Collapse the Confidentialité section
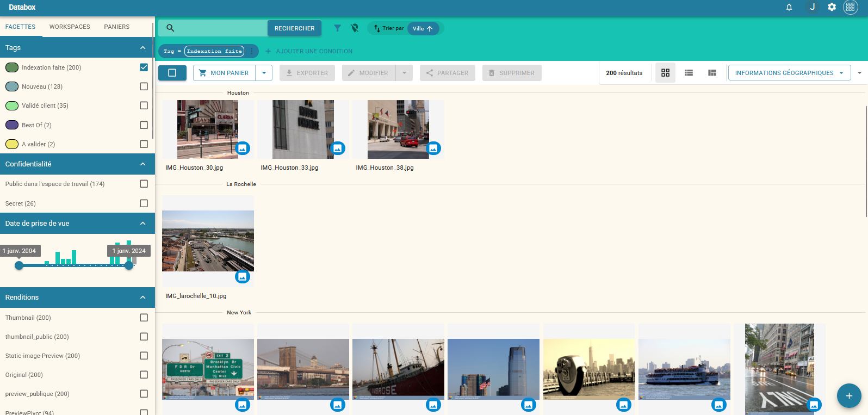The image size is (868, 415). pyautogui.click(x=142, y=164)
